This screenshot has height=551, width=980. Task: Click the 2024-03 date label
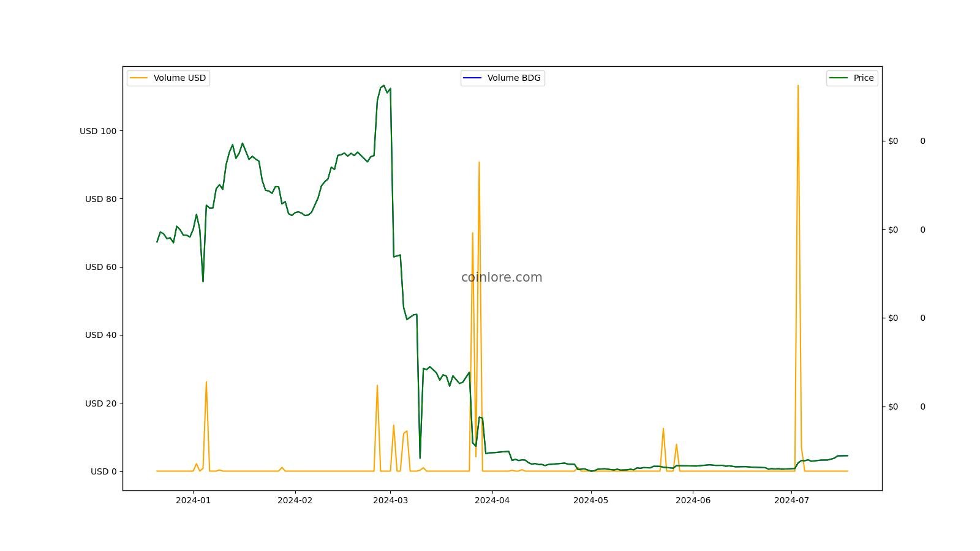(390, 500)
